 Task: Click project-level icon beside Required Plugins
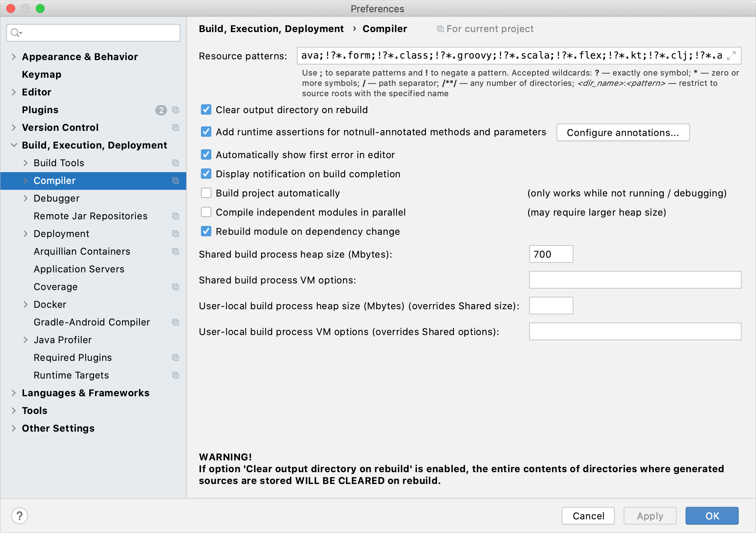[176, 358]
